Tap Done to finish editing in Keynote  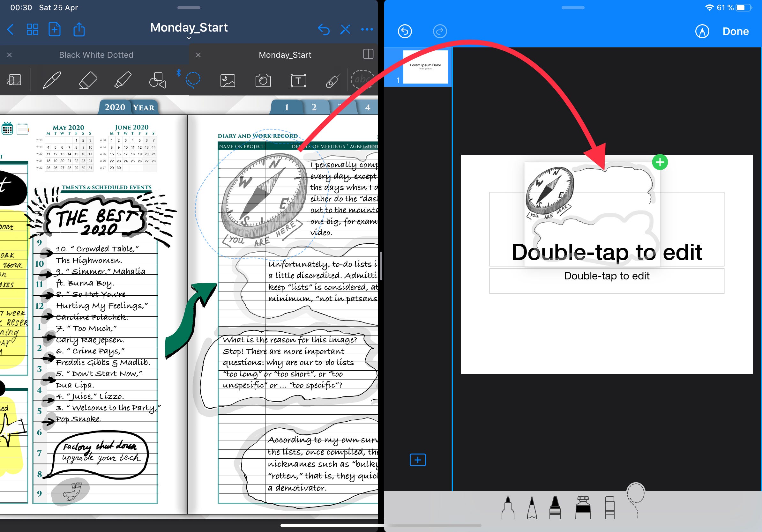736,31
